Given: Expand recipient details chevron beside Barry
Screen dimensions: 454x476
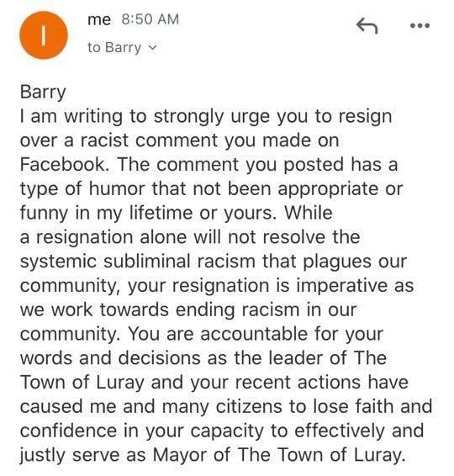Looking at the screenshot, I should 152,48.
